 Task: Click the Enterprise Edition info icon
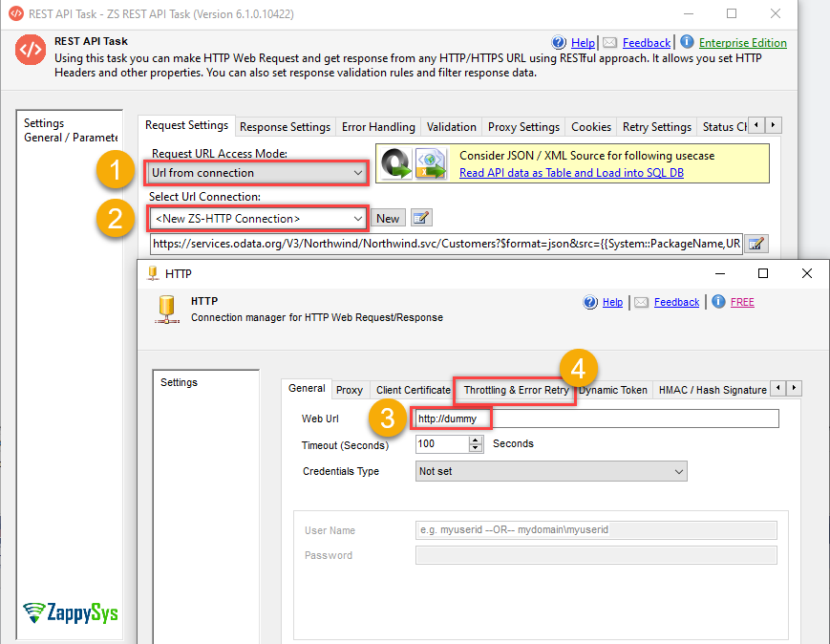(x=687, y=42)
